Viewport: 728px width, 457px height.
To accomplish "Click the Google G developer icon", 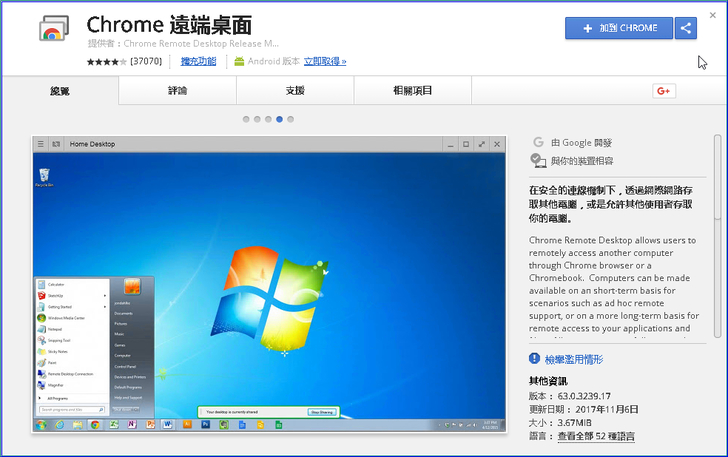I will coord(538,142).
